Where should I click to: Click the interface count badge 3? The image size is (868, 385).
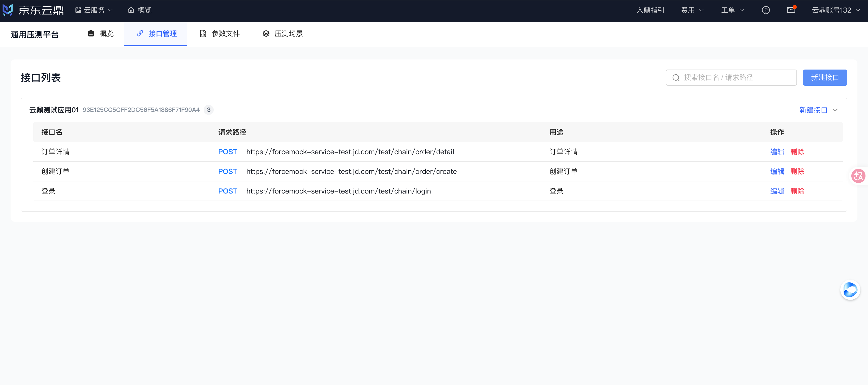[x=209, y=110]
